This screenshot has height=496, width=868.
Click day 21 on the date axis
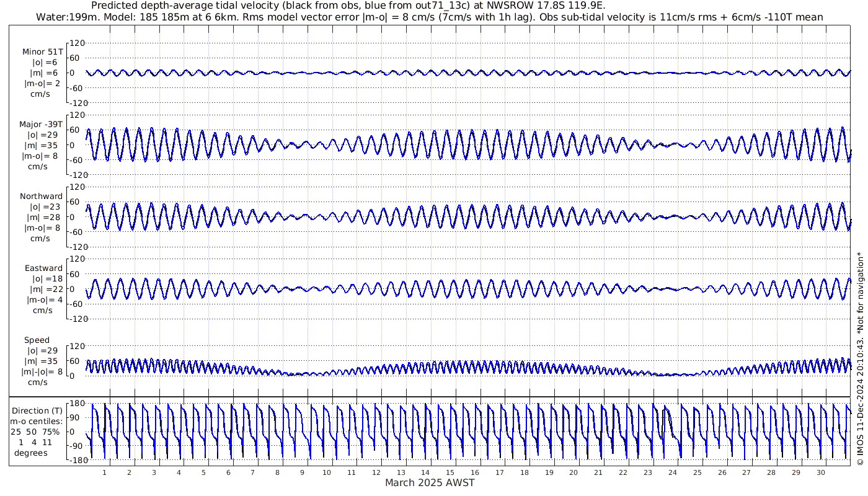pyautogui.click(x=598, y=472)
